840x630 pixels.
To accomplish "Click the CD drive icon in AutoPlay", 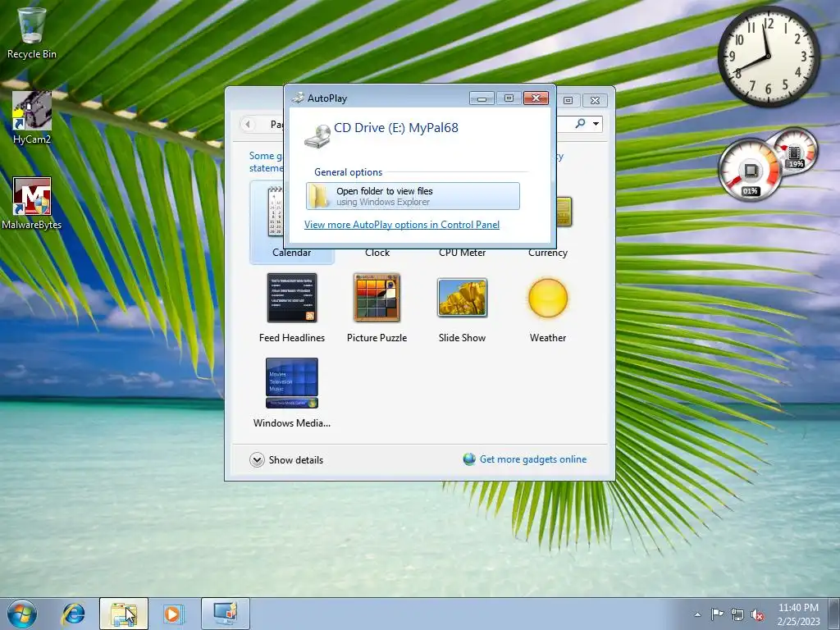I will 317,135.
